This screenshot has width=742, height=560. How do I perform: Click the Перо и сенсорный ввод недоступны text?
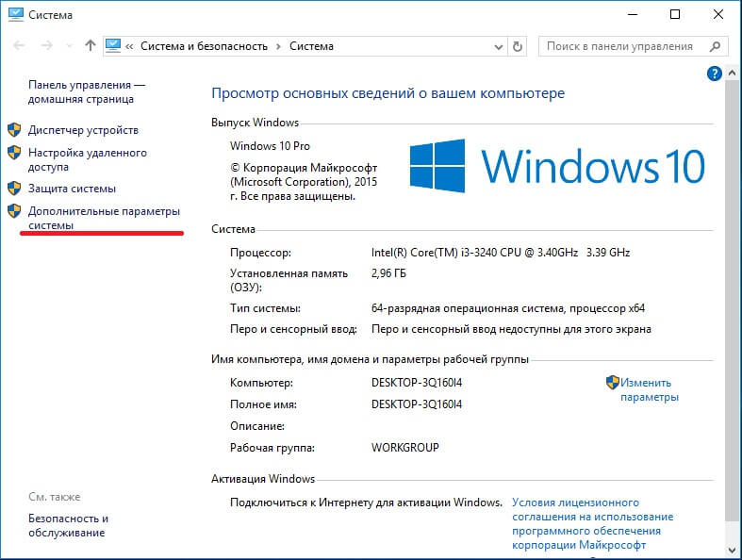511,329
